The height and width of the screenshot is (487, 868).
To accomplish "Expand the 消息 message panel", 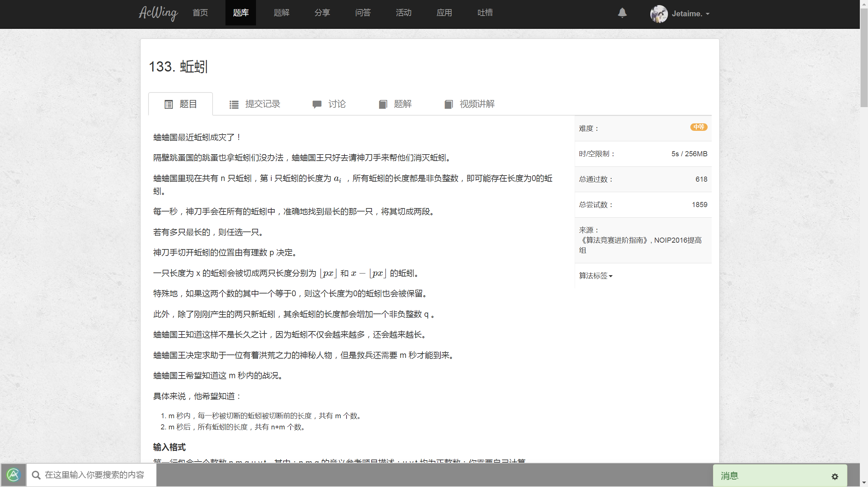I will click(x=729, y=476).
